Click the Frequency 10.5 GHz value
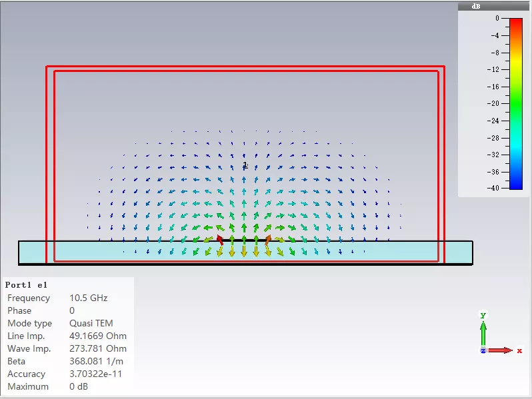 point(88,298)
